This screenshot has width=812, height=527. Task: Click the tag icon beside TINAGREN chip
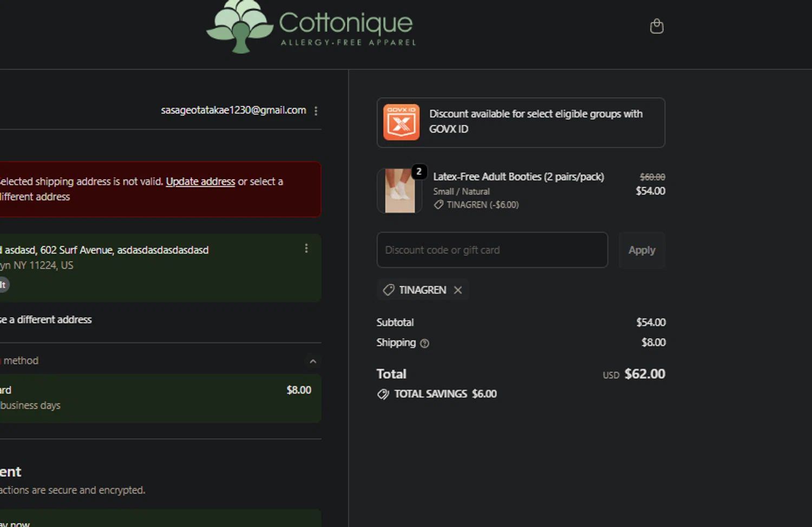(x=389, y=290)
